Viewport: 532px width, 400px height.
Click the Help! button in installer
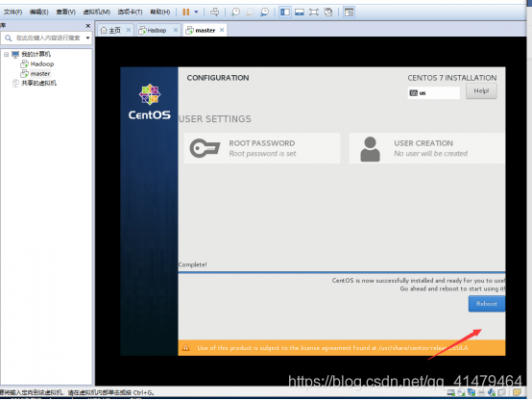(481, 91)
